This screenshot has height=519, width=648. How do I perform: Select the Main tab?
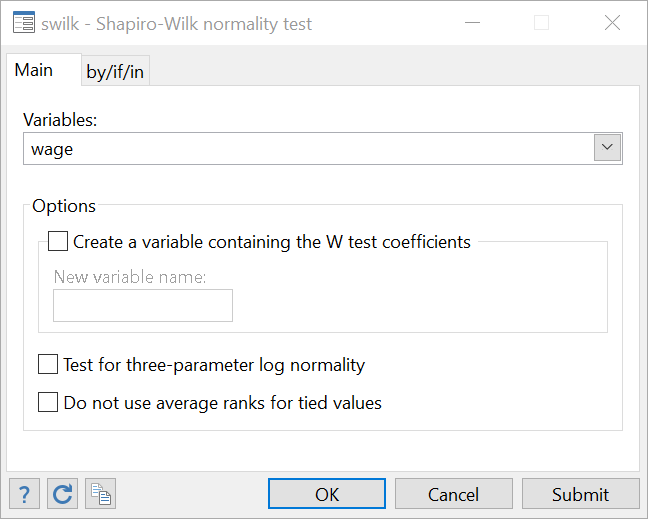tap(34, 69)
